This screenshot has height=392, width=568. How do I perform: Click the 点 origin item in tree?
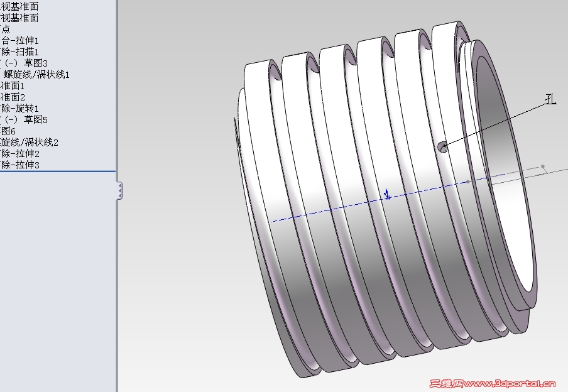(x=5, y=29)
